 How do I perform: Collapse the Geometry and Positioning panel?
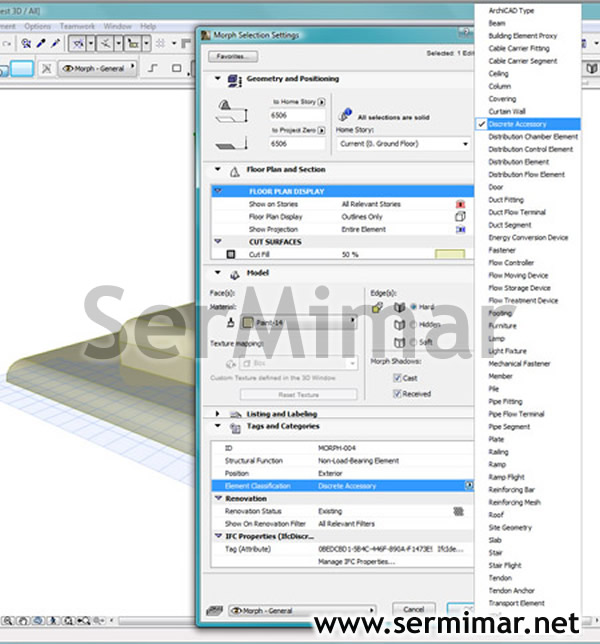click(x=218, y=78)
